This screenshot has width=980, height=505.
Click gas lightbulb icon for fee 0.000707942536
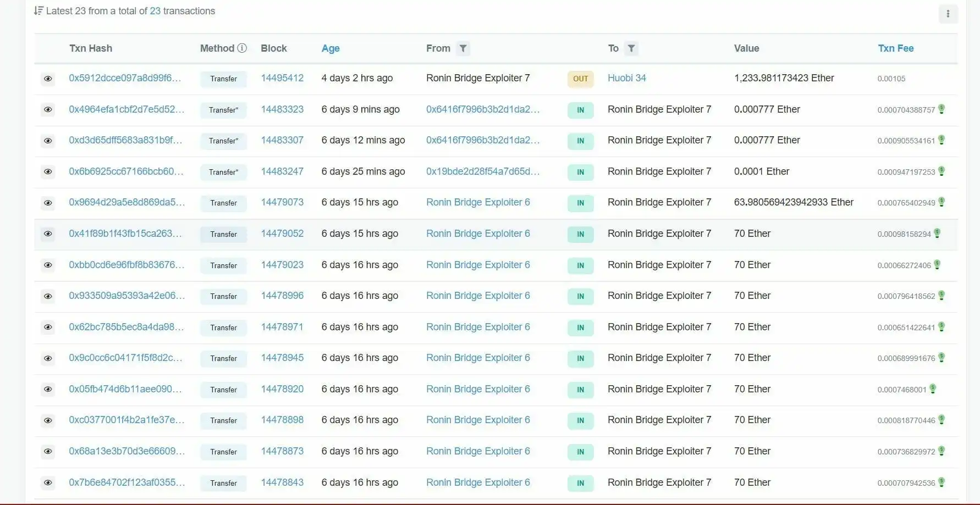coord(942,482)
